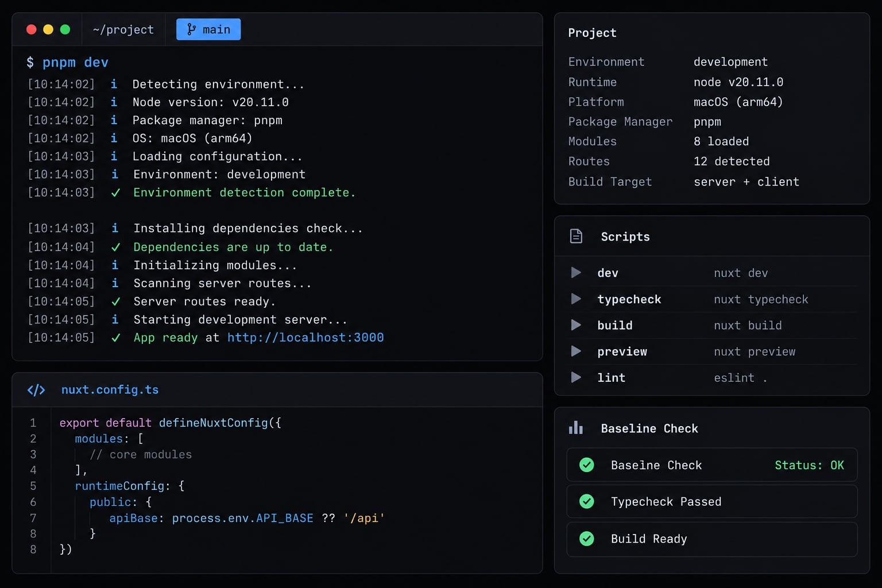Click checkmark beside Dependencies are up to date
882x588 pixels.
[x=115, y=247]
